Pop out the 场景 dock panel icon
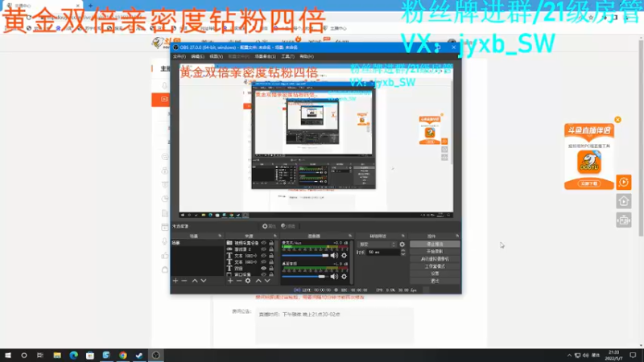644x362 pixels. click(x=220, y=236)
